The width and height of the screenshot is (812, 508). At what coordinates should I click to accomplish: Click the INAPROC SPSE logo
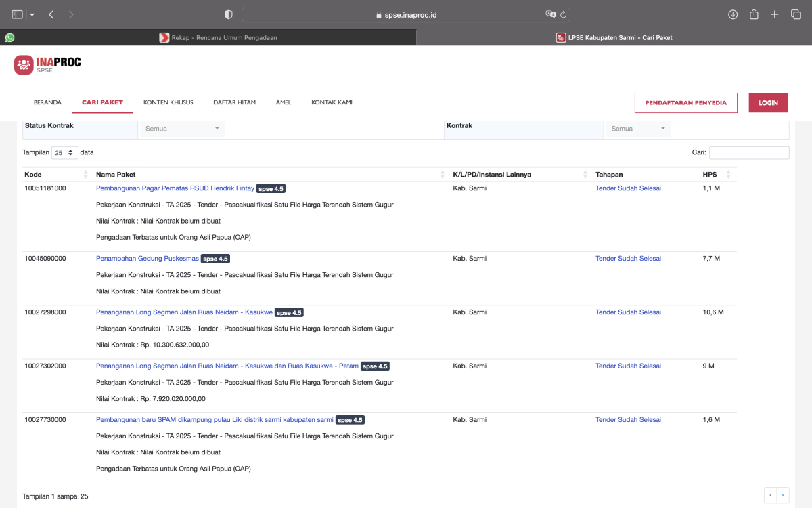tap(47, 64)
